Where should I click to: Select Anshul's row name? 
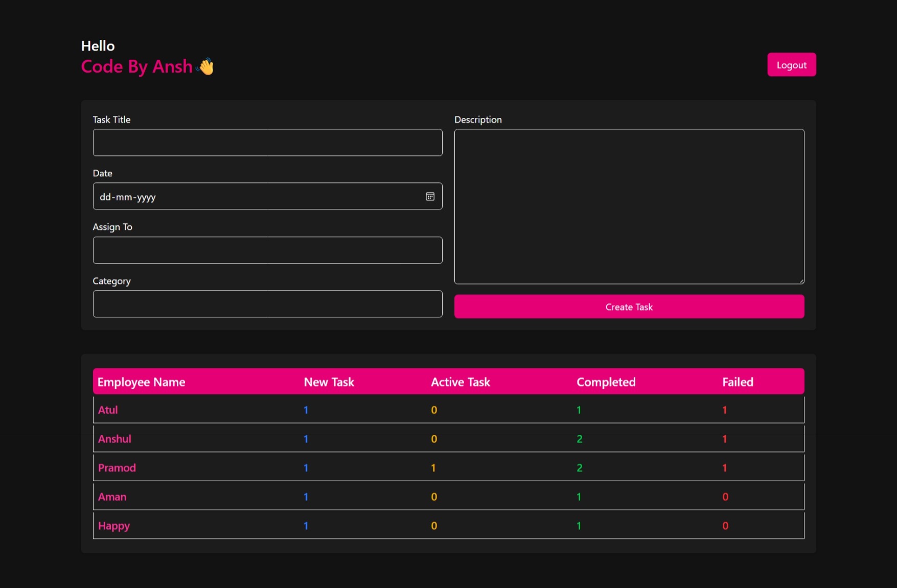click(x=114, y=439)
